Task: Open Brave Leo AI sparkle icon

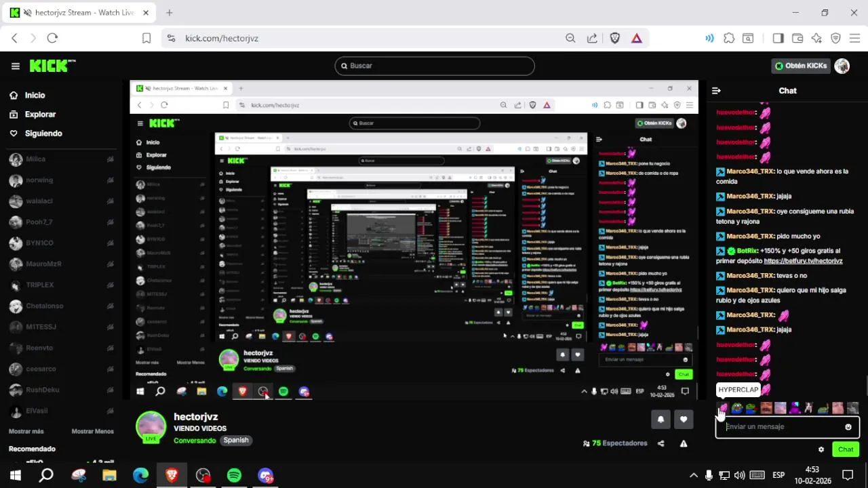Action: [816, 39]
